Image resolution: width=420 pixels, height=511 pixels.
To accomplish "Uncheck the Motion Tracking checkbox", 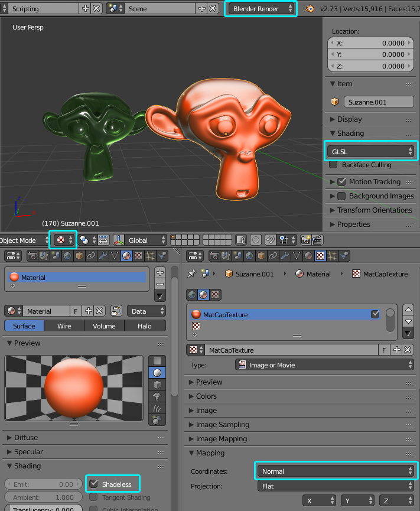I will (341, 181).
